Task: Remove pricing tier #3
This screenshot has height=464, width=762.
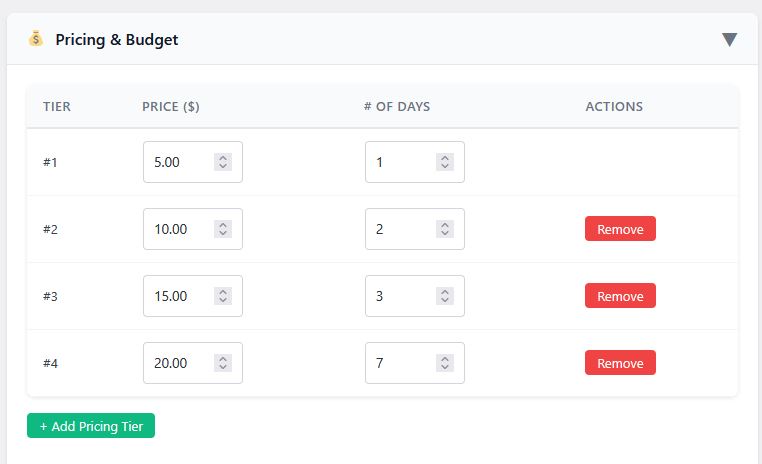Action: tap(620, 296)
